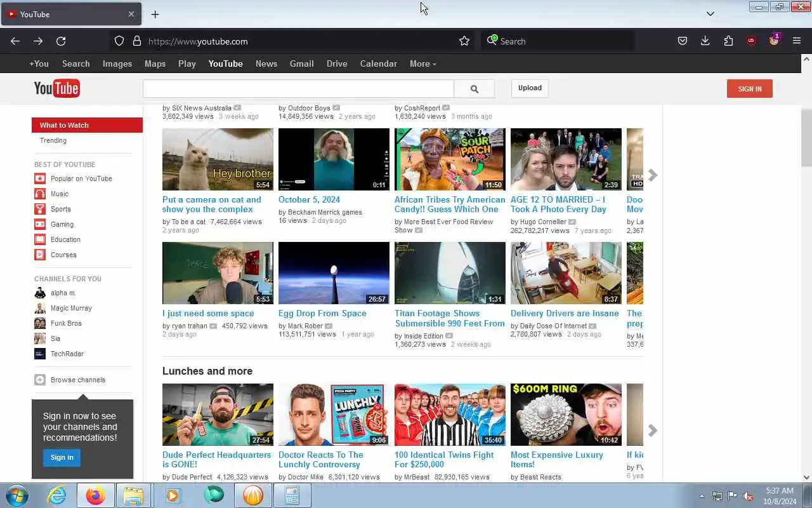Click the Upload button

coord(530,88)
